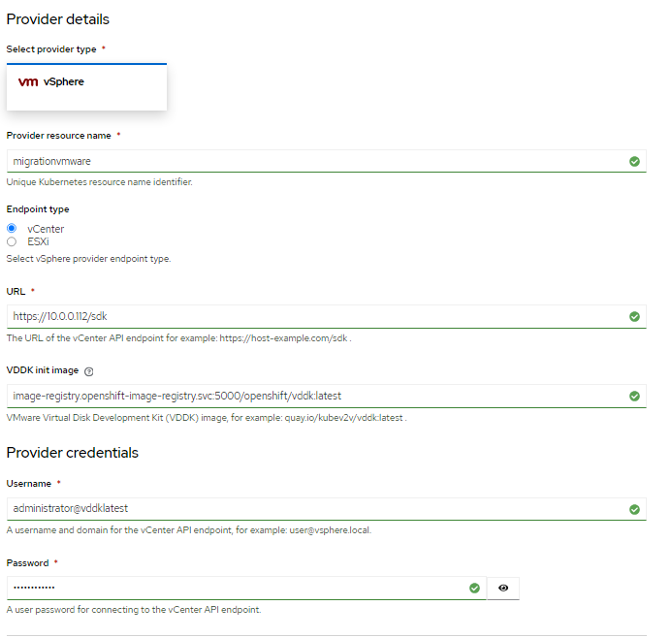672x638 pixels.
Task: Click the VDDK init image input box
Action: pos(310,396)
